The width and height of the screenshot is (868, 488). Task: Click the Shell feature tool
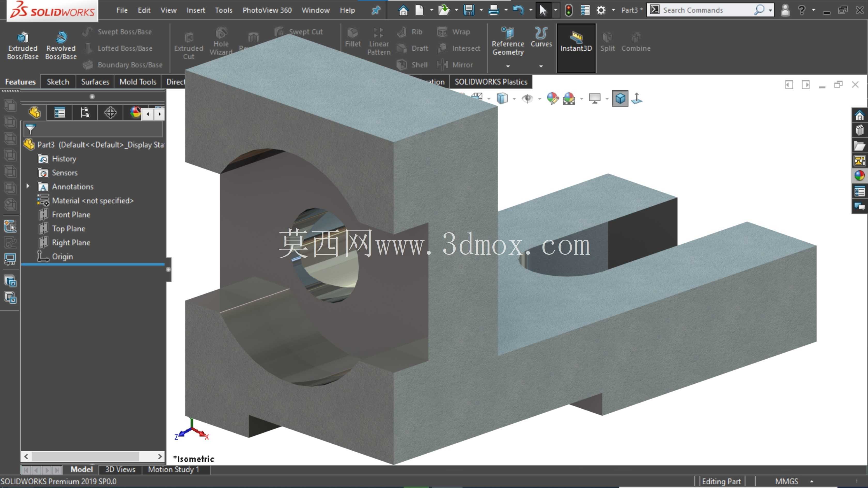[412, 65]
